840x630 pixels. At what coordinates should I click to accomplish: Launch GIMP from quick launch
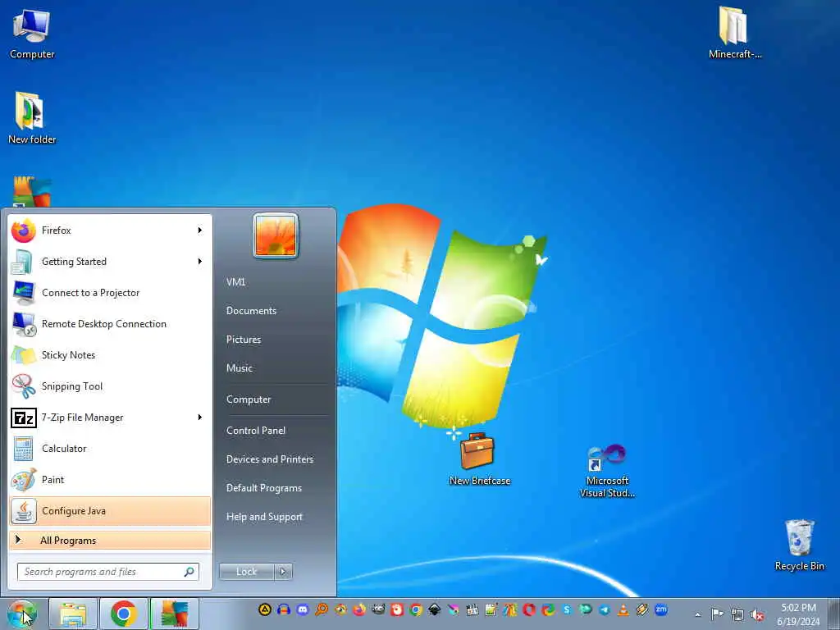(378, 609)
